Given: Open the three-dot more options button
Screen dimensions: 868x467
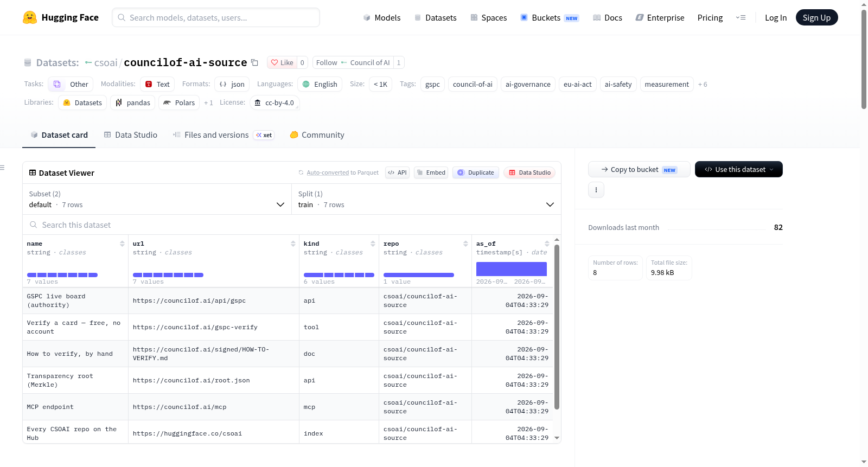Looking at the screenshot, I should tap(596, 190).
